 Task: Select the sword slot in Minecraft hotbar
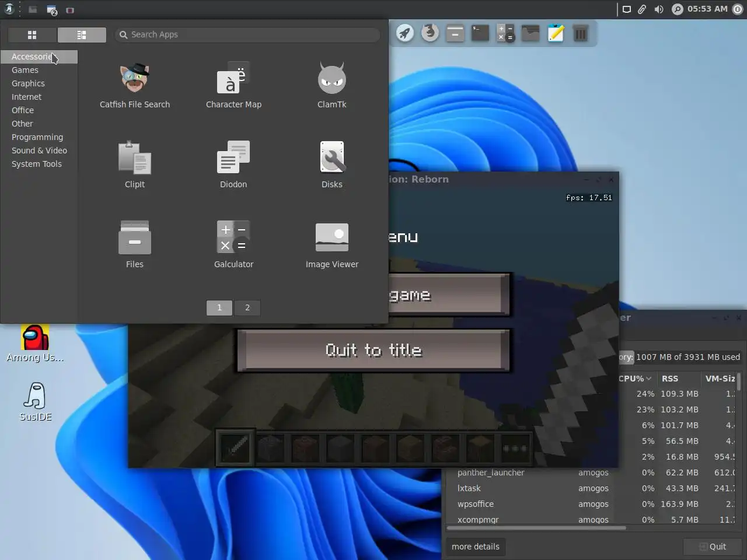(x=236, y=448)
